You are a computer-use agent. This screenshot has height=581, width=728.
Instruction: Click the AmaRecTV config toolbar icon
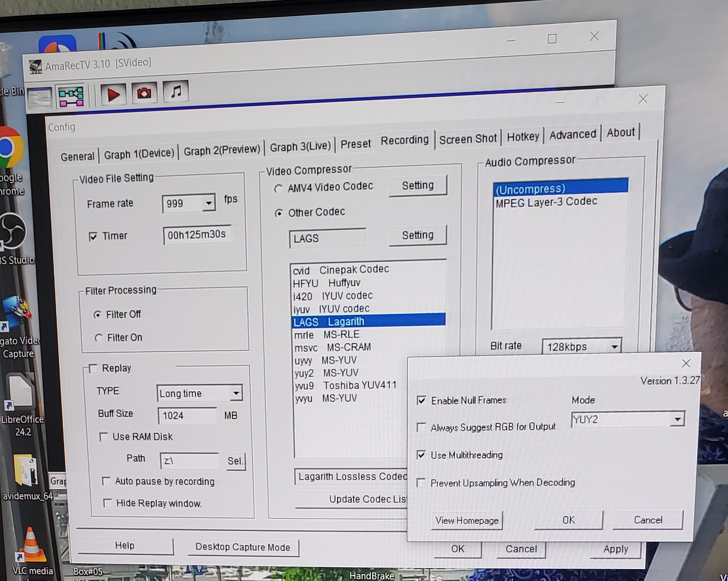click(x=40, y=98)
